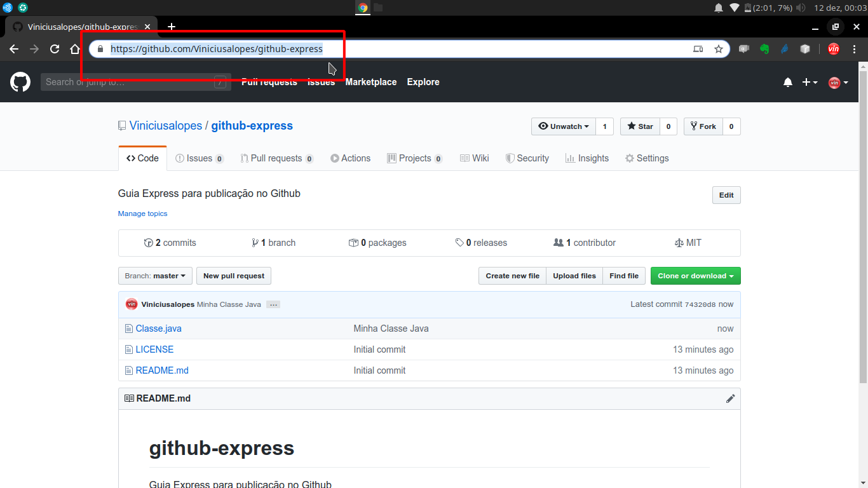Click New pull request button

(234, 276)
